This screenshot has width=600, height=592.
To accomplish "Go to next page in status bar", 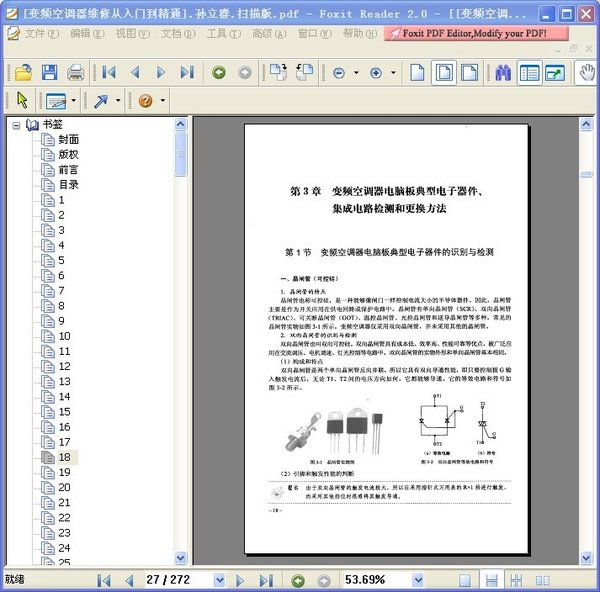I will click(x=240, y=581).
